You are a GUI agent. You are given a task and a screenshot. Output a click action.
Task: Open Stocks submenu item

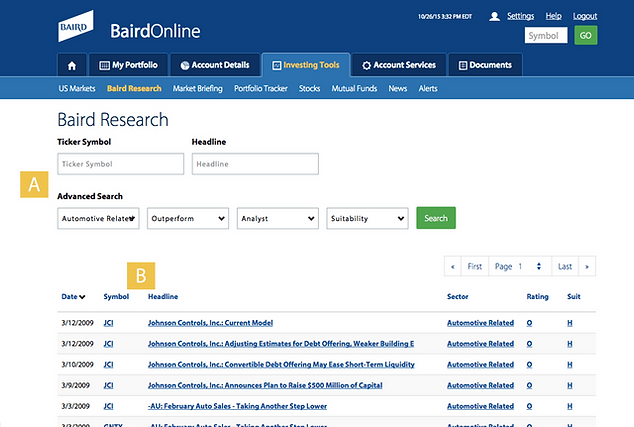309,89
